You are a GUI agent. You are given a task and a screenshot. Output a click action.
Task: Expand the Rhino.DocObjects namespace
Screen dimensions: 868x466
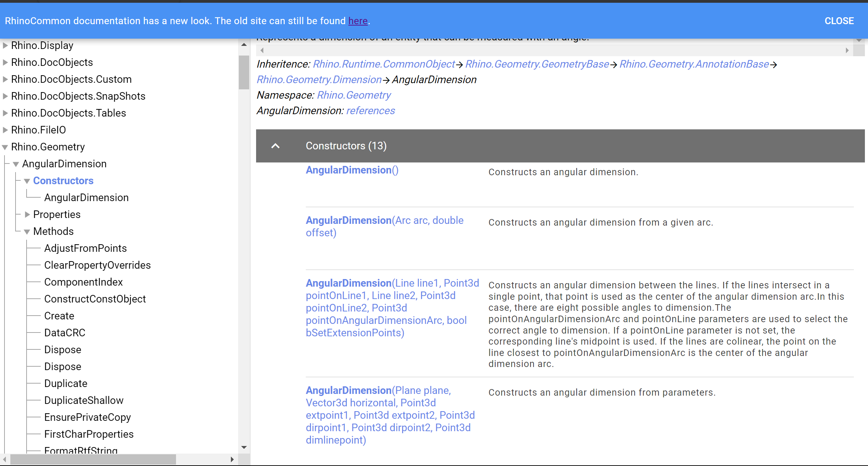(5, 62)
